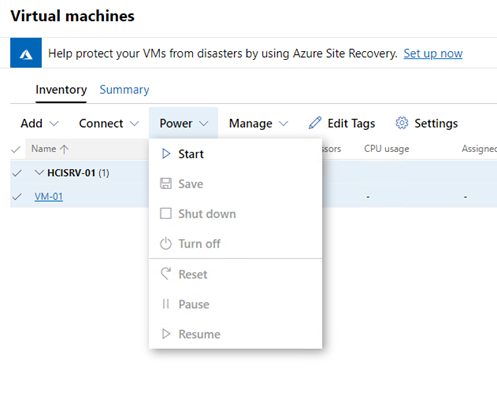The image size is (497, 399).
Task: Open the VM-01 link
Action: click(49, 196)
